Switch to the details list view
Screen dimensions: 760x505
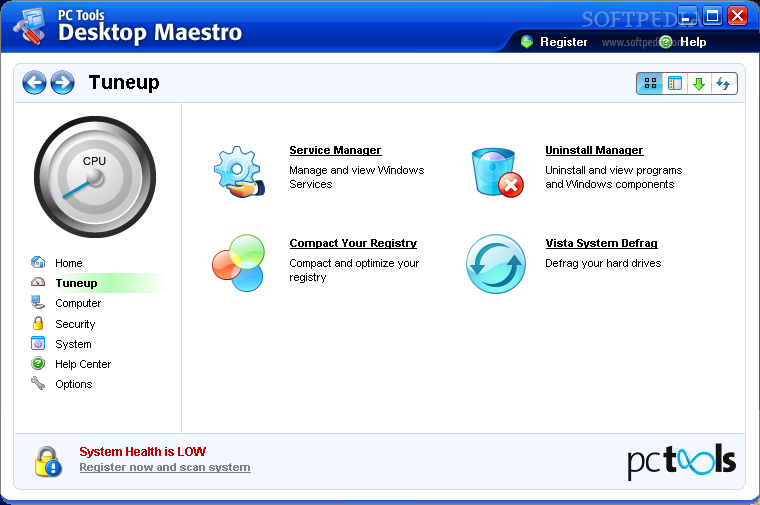(675, 83)
